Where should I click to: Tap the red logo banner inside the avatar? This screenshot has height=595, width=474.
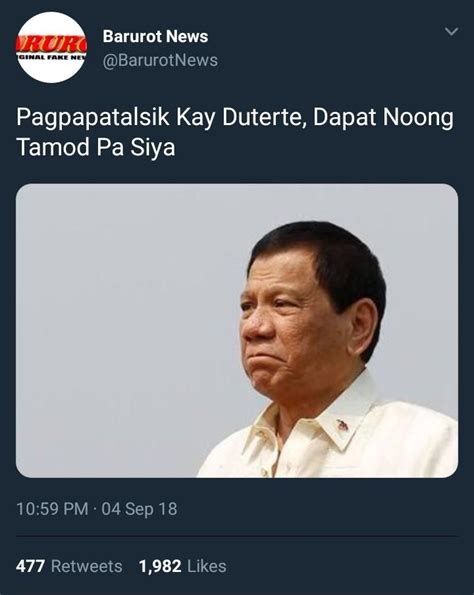52,44
